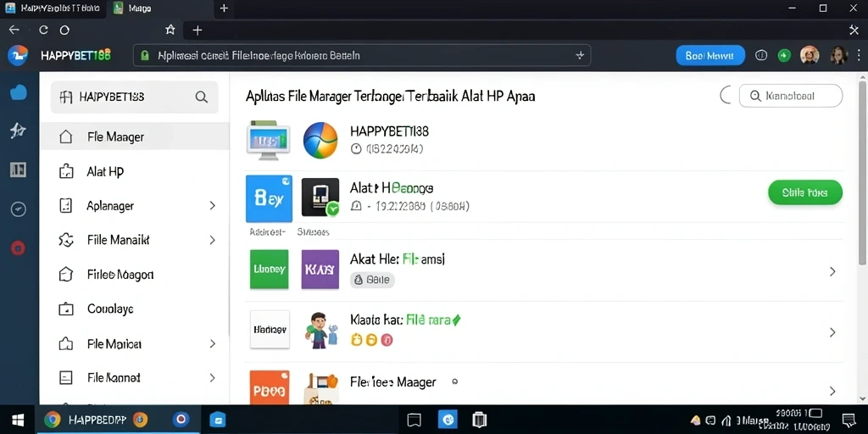Expand the File Mariaat chevron

point(212,344)
